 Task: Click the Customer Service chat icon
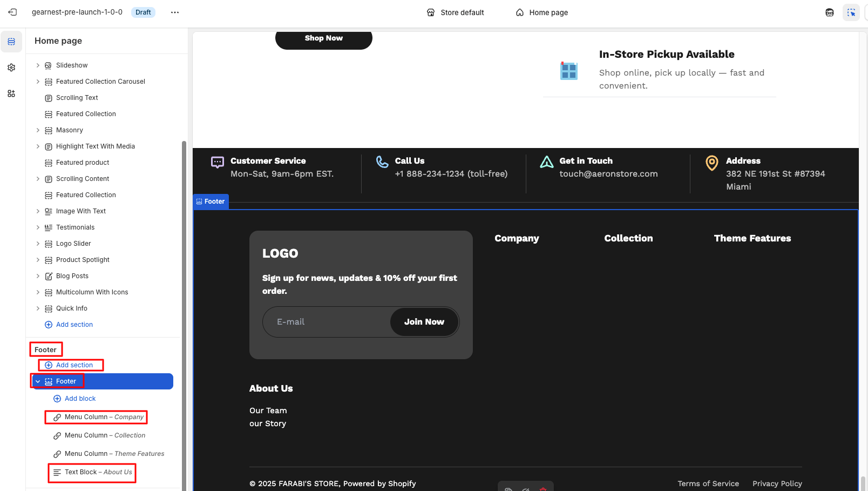pyautogui.click(x=218, y=162)
